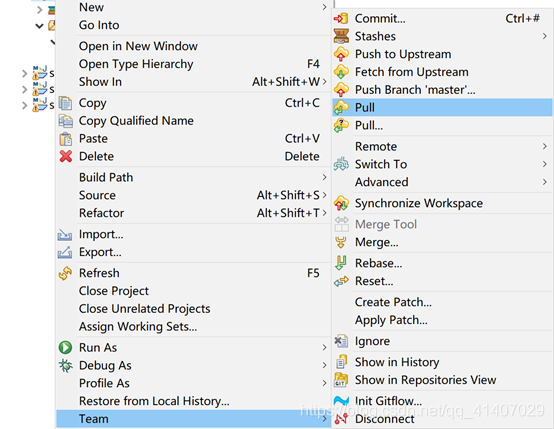Click the Switch To branch icon
This screenshot has height=429, width=554.
341,164
